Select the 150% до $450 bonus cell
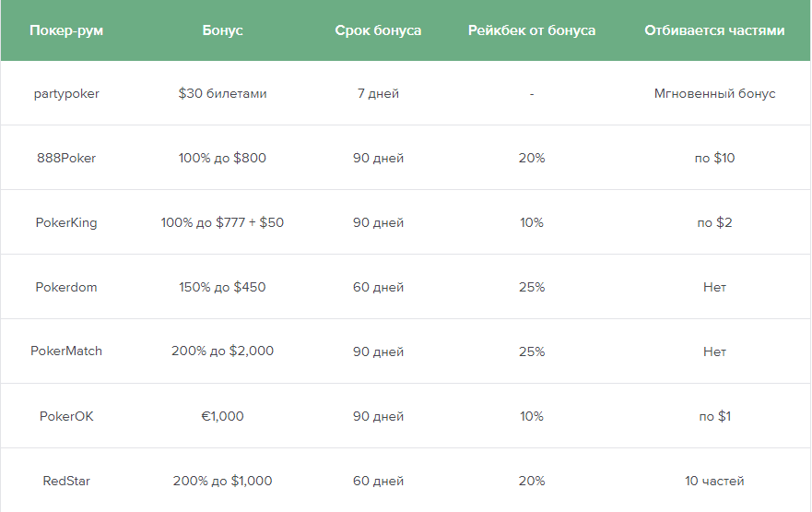Image resolution: width=812 pixels, height=512 pixels. pyautogui.click(x=222, y=287)
